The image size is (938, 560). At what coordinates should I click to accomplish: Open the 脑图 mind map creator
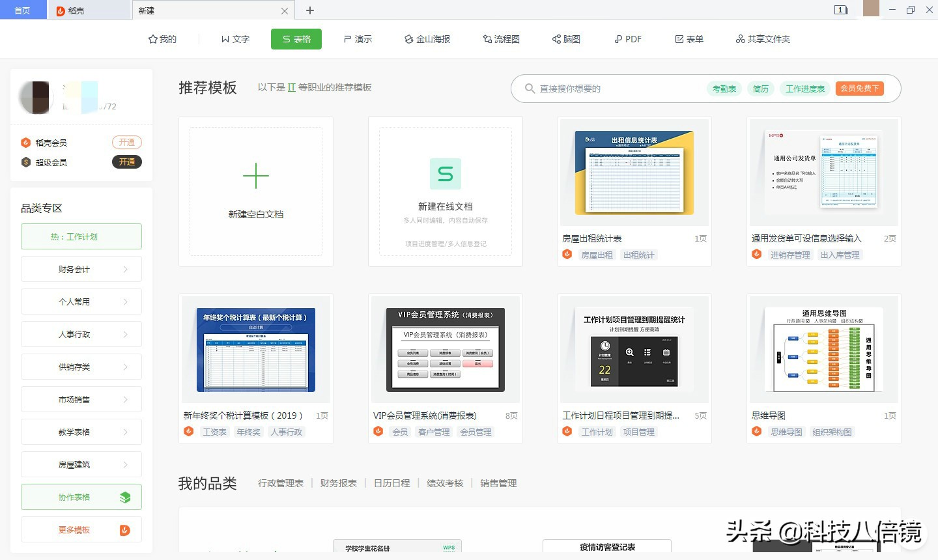pos(565,39)
